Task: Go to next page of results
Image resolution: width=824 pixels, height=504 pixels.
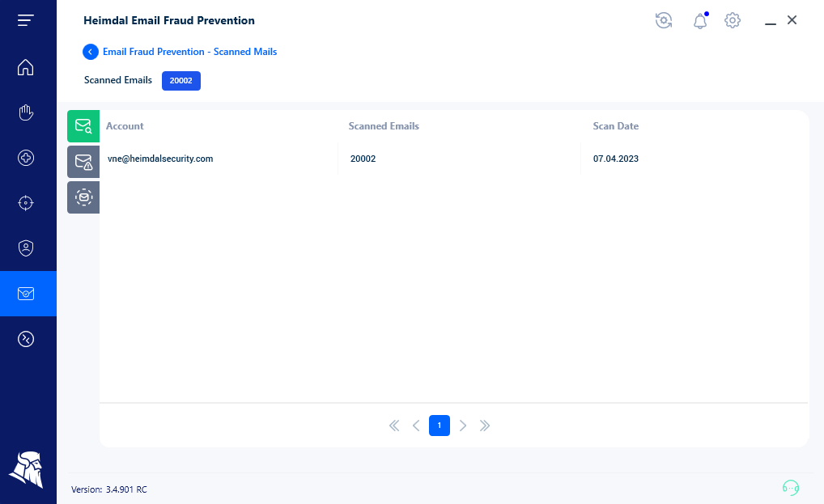Action: (x=462, y=426)
